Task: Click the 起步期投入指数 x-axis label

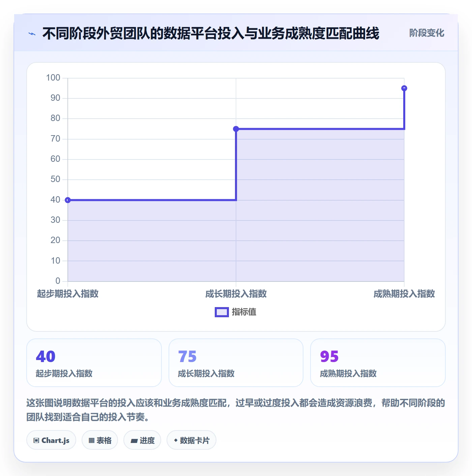Action: click(68, 294)
